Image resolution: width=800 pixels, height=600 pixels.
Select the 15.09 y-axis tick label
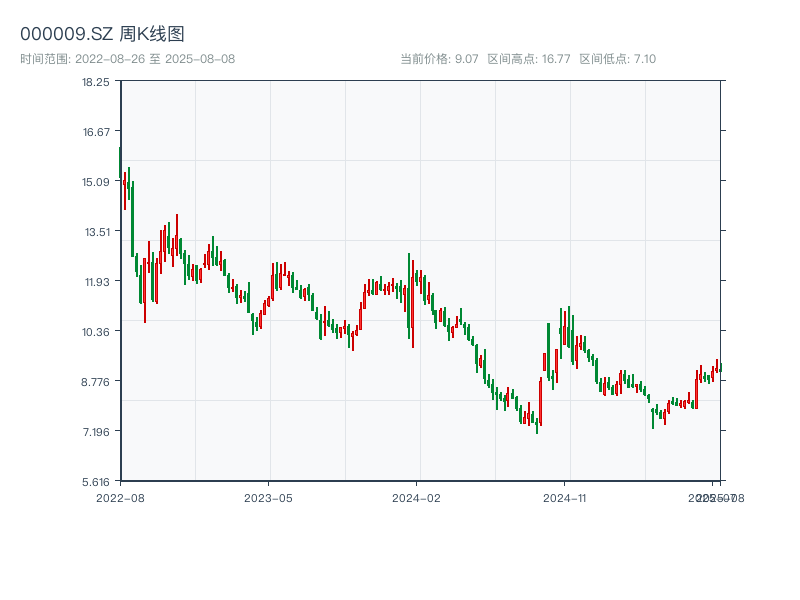point(96,182)
